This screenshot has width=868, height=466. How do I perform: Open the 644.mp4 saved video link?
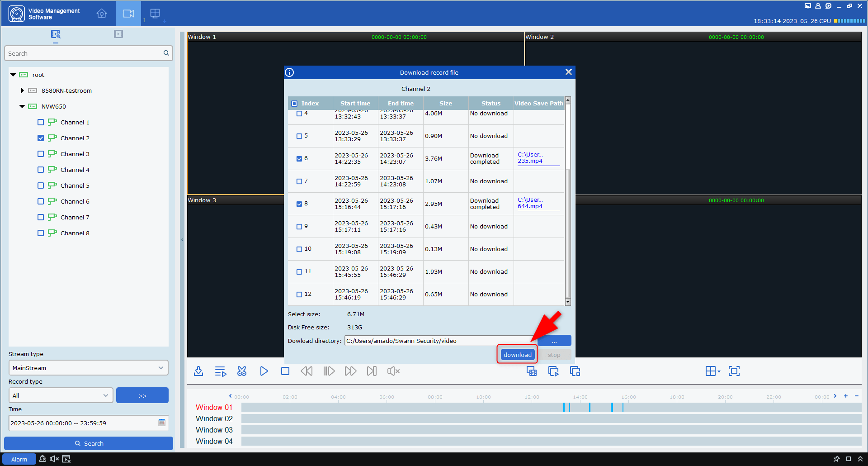coord(531,206)
